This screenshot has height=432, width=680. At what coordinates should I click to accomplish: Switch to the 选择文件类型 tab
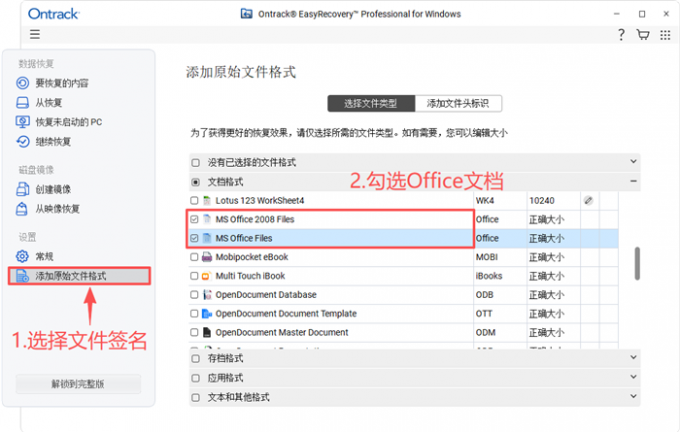coord(371,104)
